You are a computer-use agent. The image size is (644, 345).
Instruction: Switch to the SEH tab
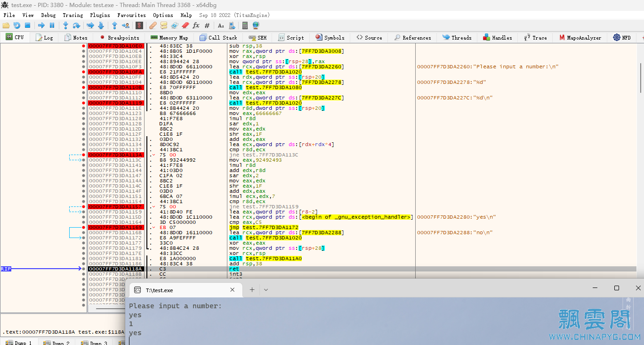(258, 38)
